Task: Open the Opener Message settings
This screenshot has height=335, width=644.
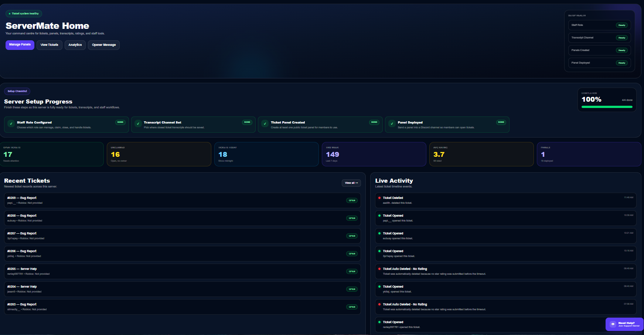Action: [104, 45]
